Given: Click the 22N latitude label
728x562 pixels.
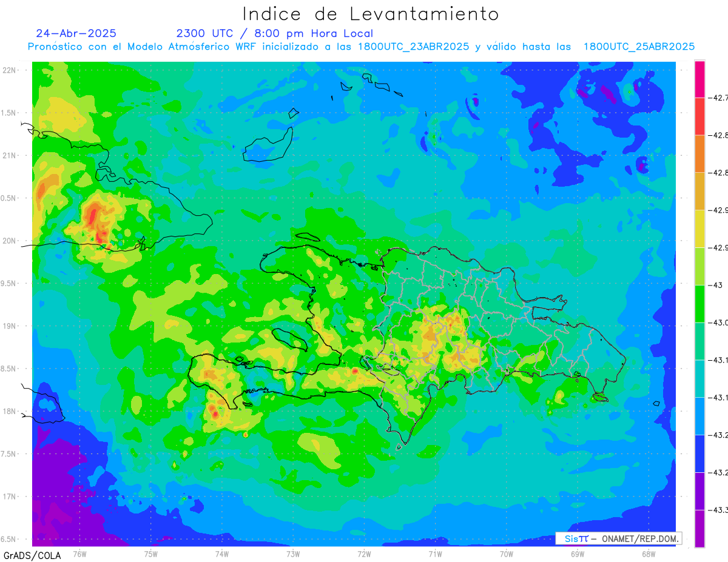Looking at the screenshot, I should coord(10,70).
